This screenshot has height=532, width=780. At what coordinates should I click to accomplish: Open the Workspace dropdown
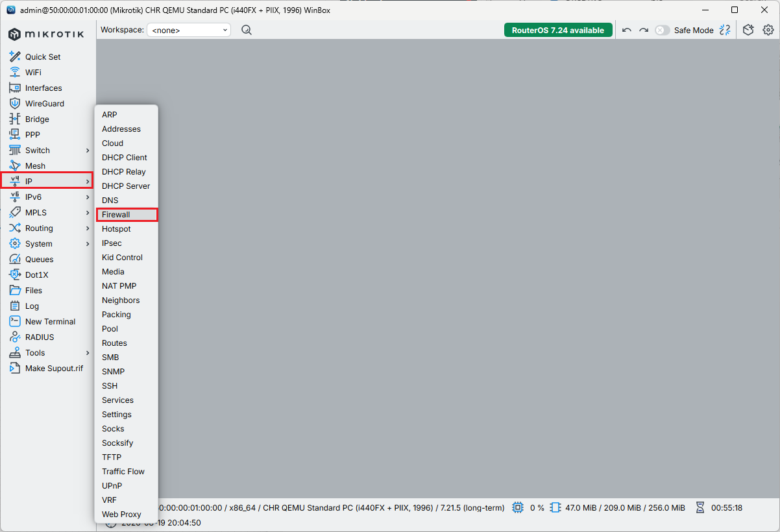point(189,30)
